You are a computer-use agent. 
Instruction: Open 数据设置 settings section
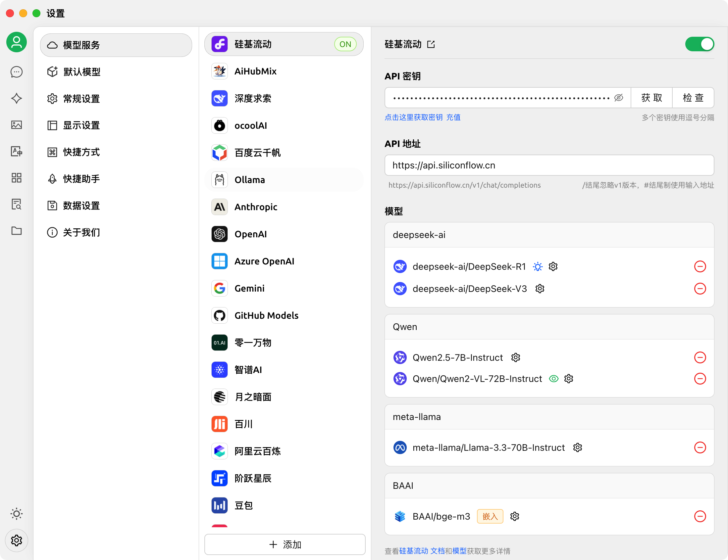(x=116, y=206)
